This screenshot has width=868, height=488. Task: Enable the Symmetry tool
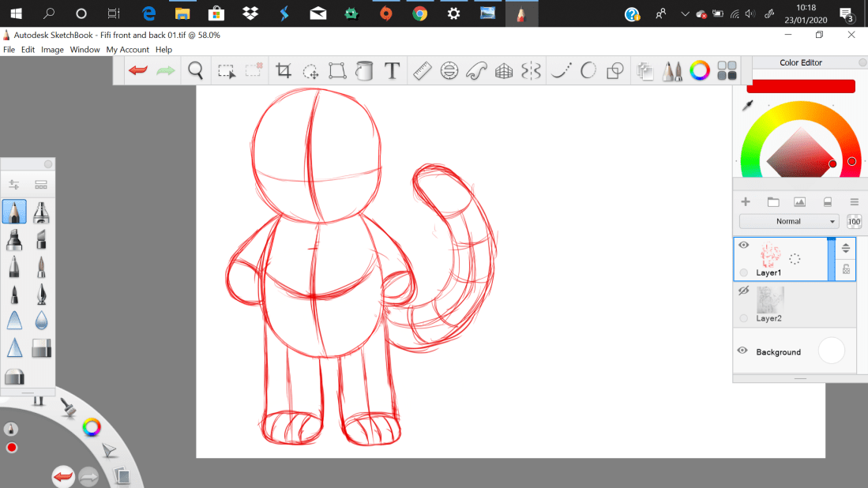point(531,71)
